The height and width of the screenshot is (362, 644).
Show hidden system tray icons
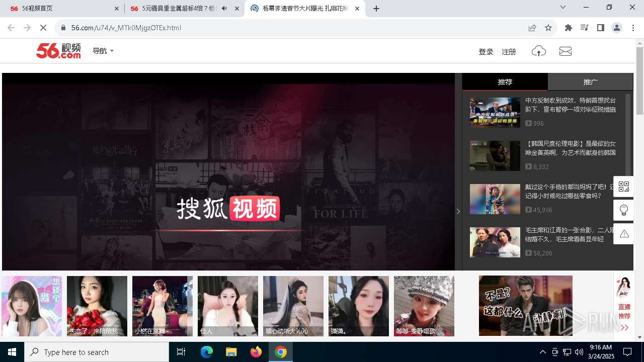(543, 352)
